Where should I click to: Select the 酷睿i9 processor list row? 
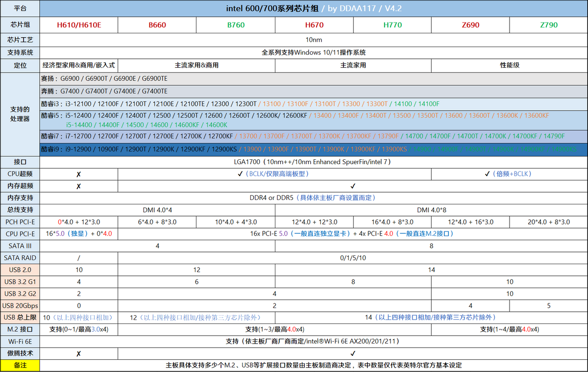tap(314, 149)
